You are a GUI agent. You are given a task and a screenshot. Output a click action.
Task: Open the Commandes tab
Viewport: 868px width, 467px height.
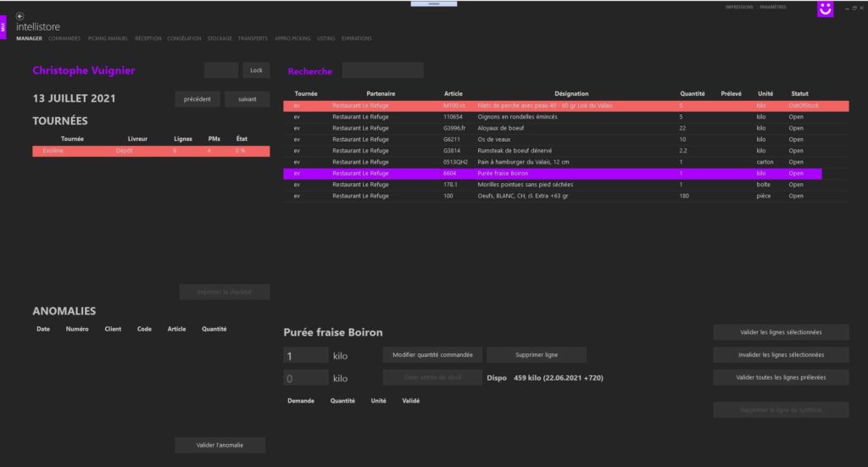pos(64,38)
